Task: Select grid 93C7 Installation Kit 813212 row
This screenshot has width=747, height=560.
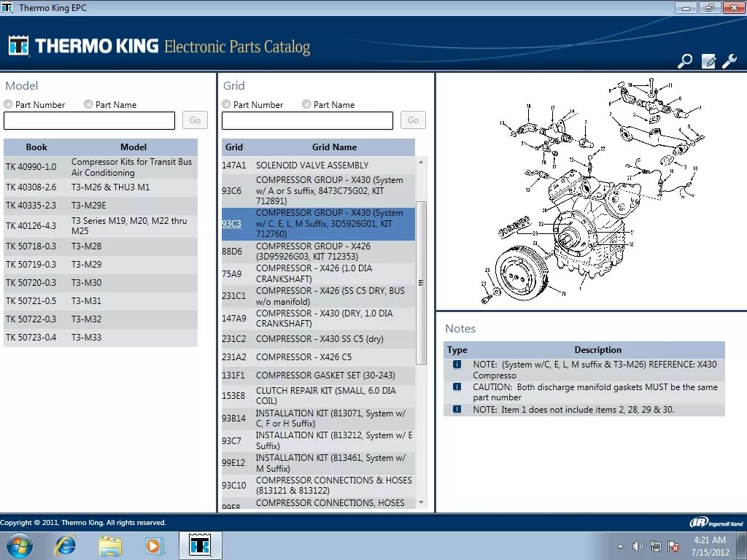Action: point(318,440)
